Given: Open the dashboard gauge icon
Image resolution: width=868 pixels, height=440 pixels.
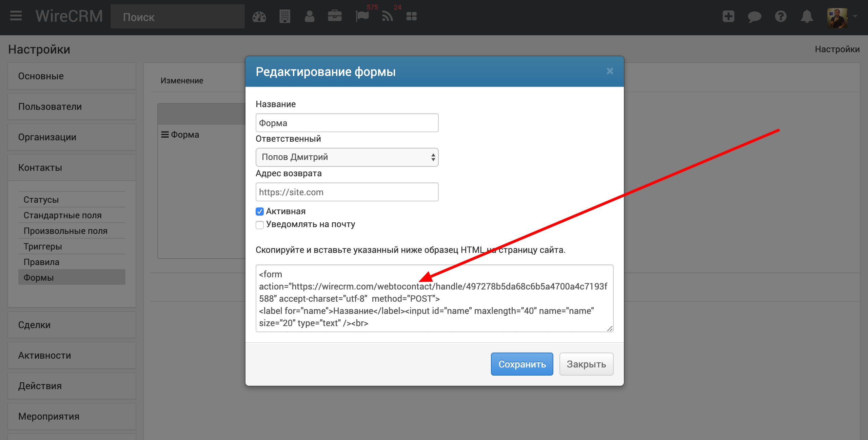Looking at the screenshot, I should tap(259, 17).
